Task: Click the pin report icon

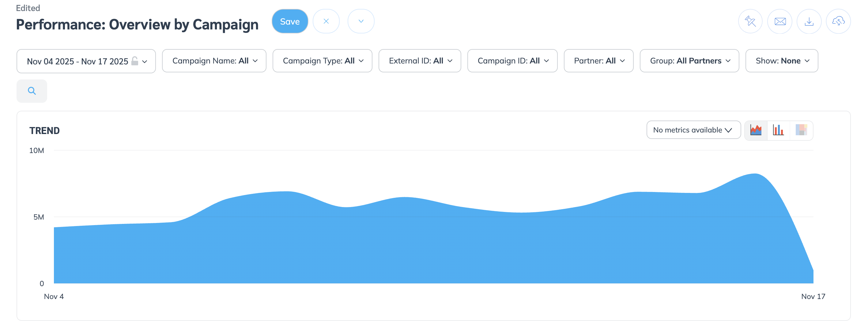Action: click(750, 21)
